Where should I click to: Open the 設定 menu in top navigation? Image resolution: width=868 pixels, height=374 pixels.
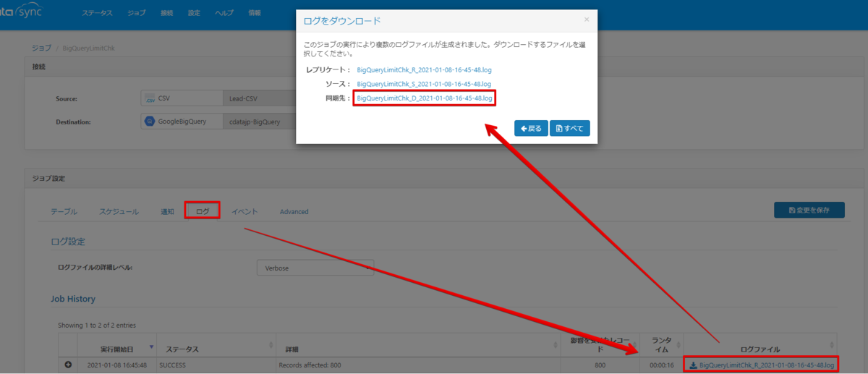coord(194,13)
